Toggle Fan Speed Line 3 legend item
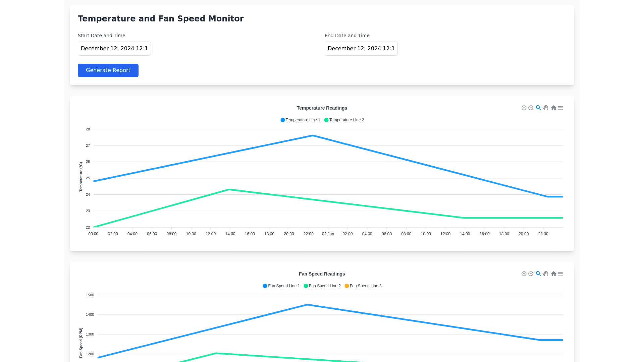The image size is (644, 362). 363,286
